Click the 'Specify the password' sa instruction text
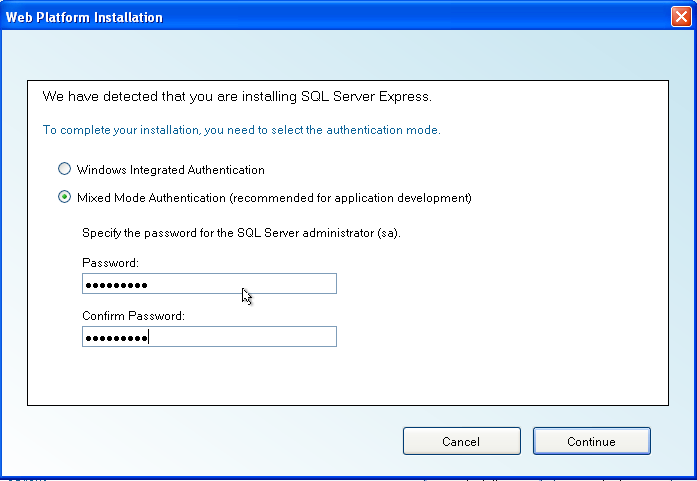The width and height of the screenshot is (697, 481). coord(241,233)
